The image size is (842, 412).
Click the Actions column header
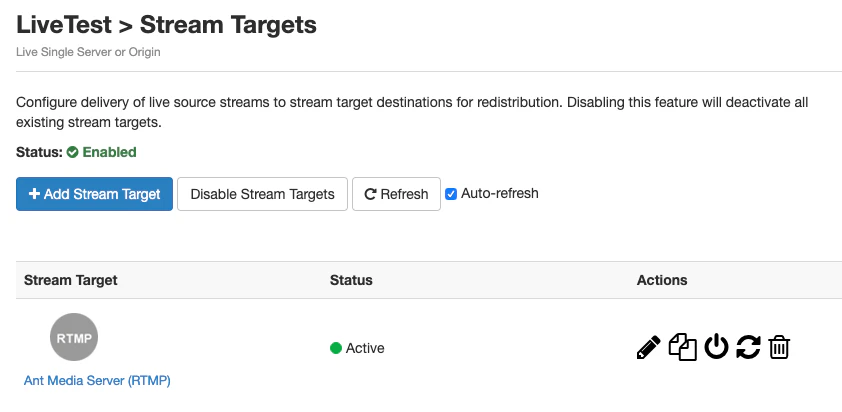coord(662,280)
